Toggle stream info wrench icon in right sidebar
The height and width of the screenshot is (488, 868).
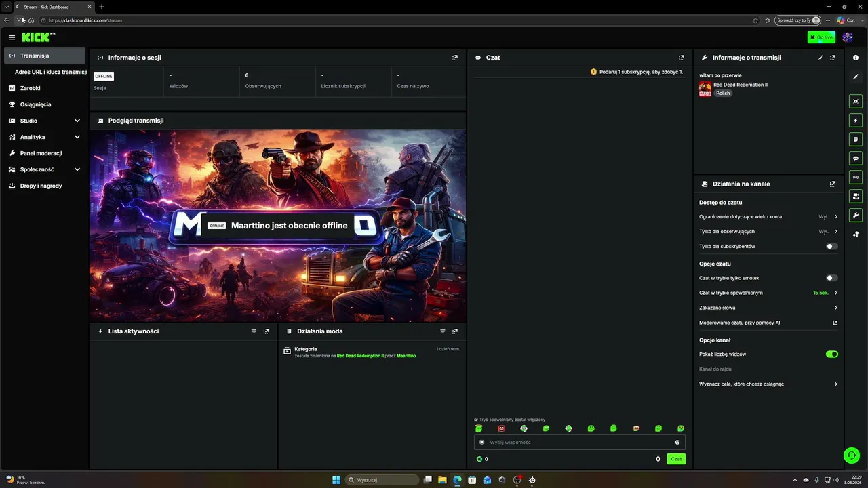[x=856, y=216]
